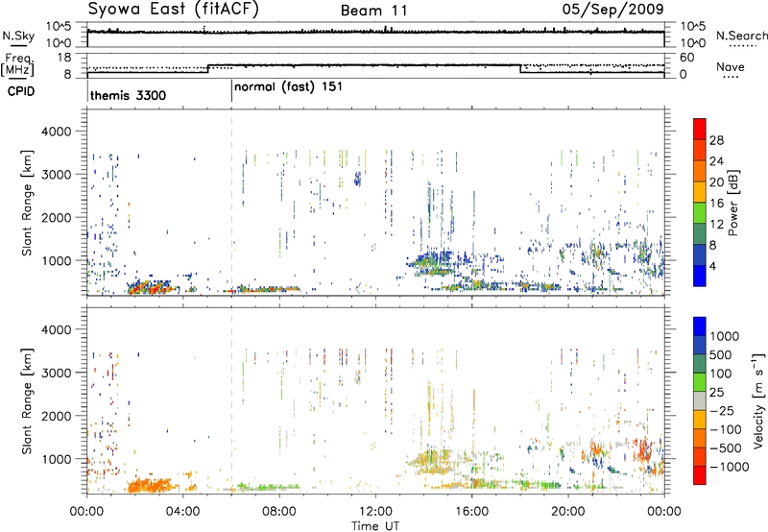This screenshot has height=532, width=768.
Task: Select the 'CPID' row label
Action: coord(21,91)
